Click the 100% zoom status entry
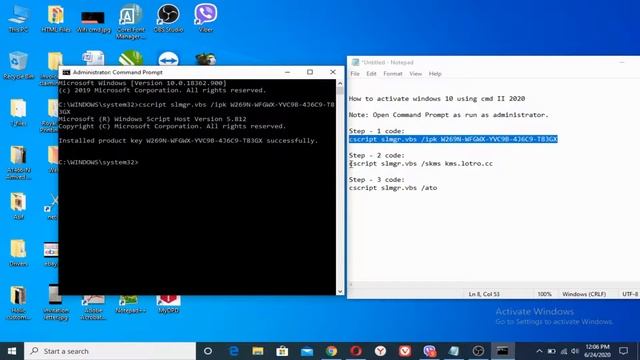This screenshot has height=360, width=640. tap(544, 294)
